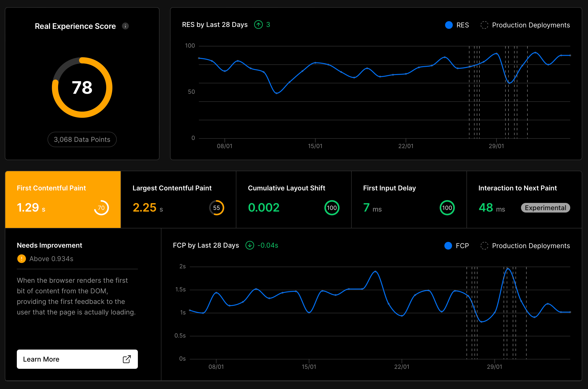Click the green upward arrow next to RES trend
The width and height of the screenshot is (588, 389).
click(x=258, y=25)
